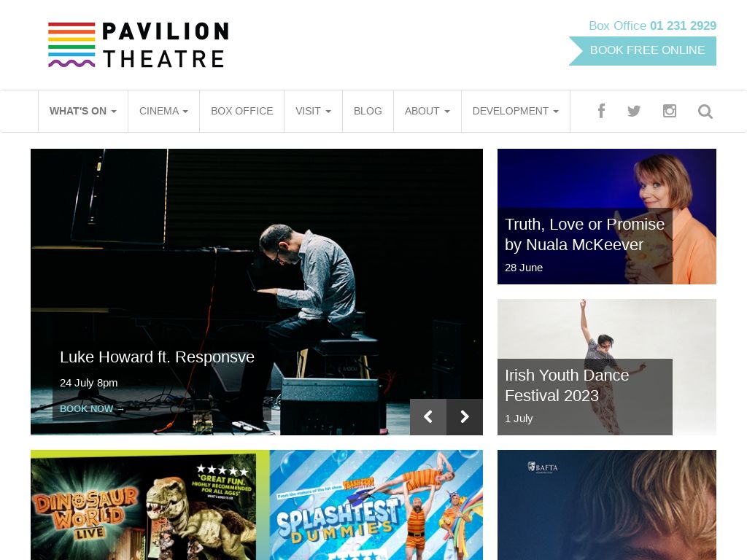The width and height of the screenshot is (747, 560).
Task: Open Dinosaur World Live poster
Action: coord(150,505)
